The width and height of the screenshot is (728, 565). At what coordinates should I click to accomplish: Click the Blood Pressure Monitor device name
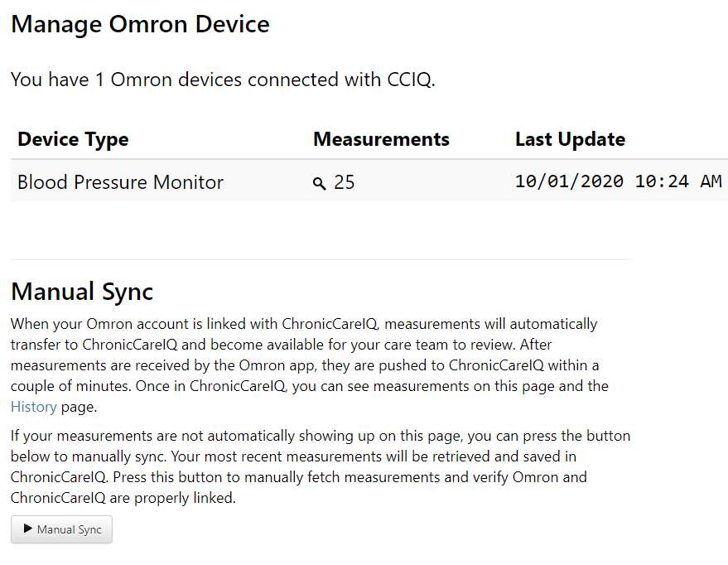coord(120,182)
